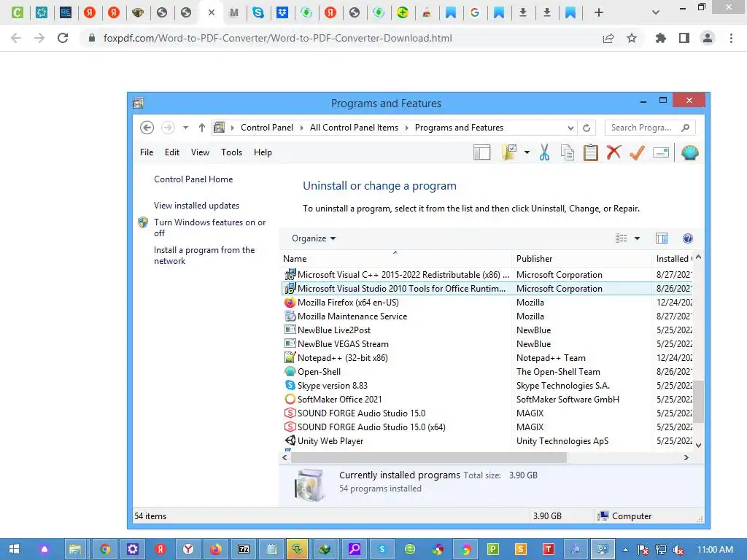The width and height of the screenshot is (747, 560).
Task: Click Install a program from the network
Action: click(x=204, y=255)
